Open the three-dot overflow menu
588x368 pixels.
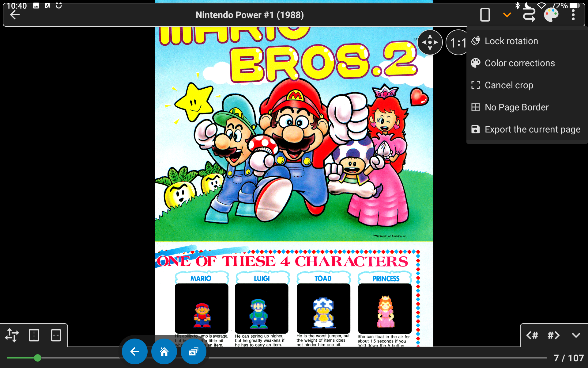click(573, 15)
